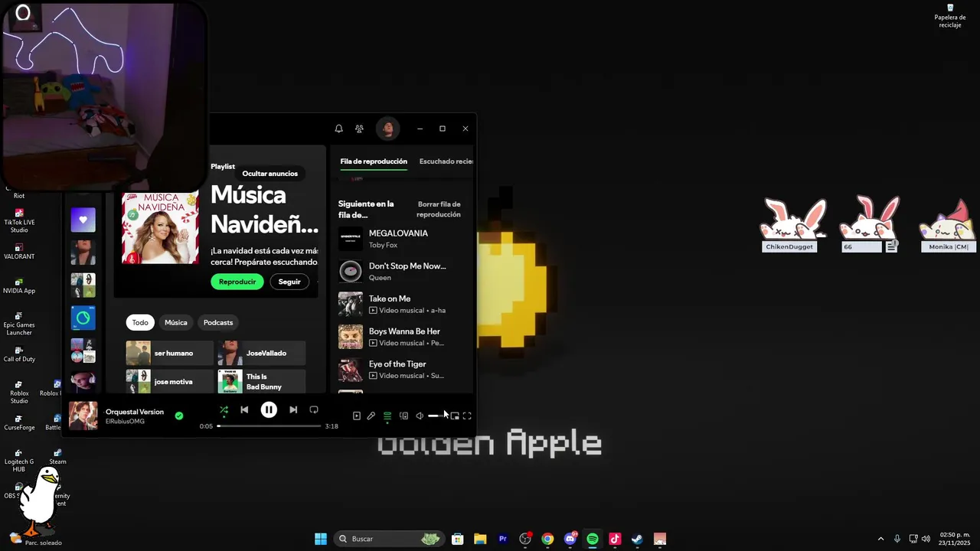Screen dimensions: 980x551
Task: Open This Is Bad Bunny shortcut
Action: [262, 381]
